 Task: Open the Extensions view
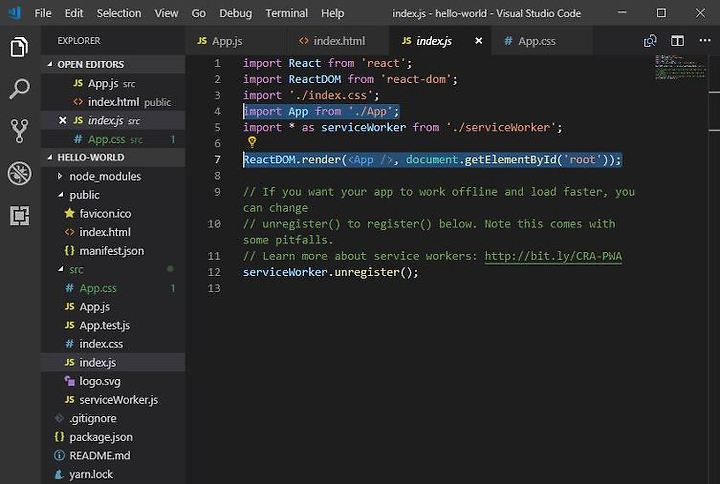(x=19, y=215)
